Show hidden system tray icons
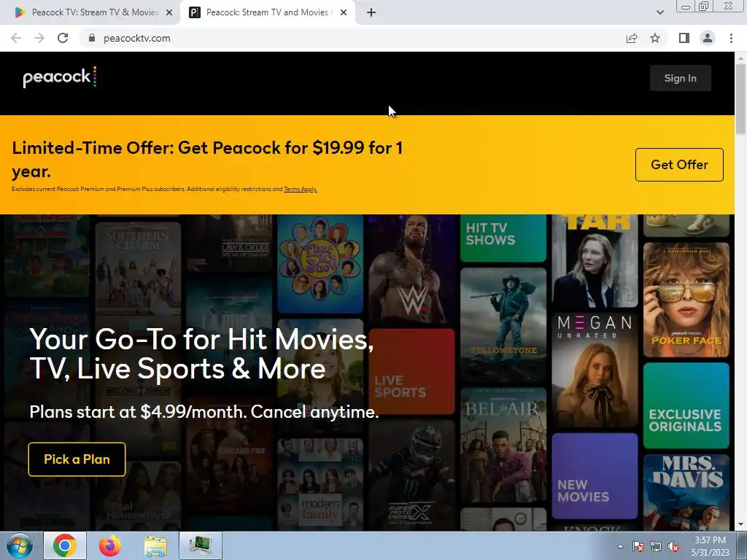The image size is (747, 560). click(x=620, y=547)
